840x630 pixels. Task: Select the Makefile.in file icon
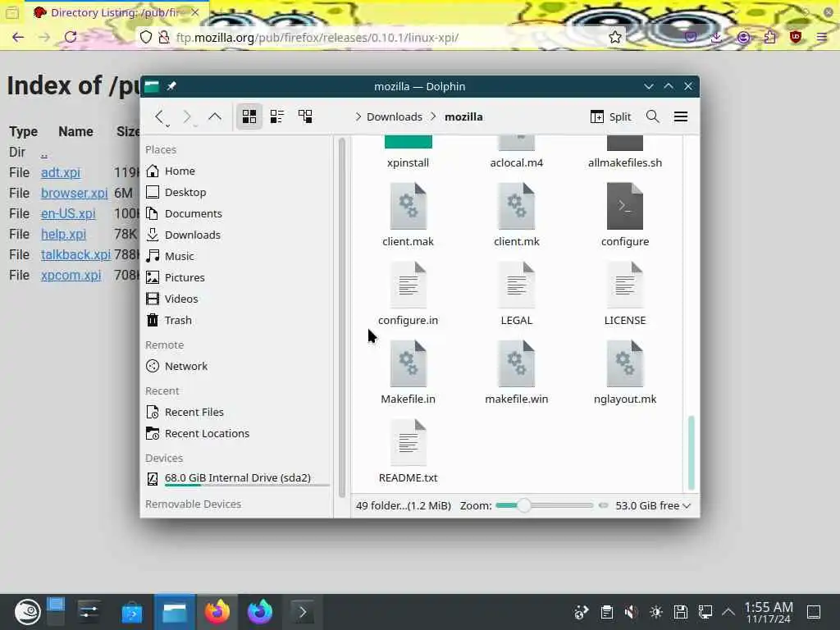coord(409,363)
